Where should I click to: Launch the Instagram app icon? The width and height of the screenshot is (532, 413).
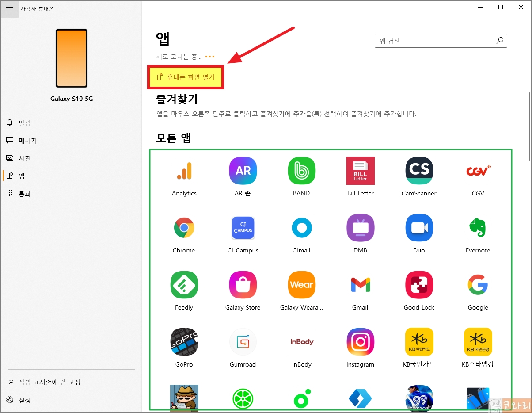pos(360,342)
